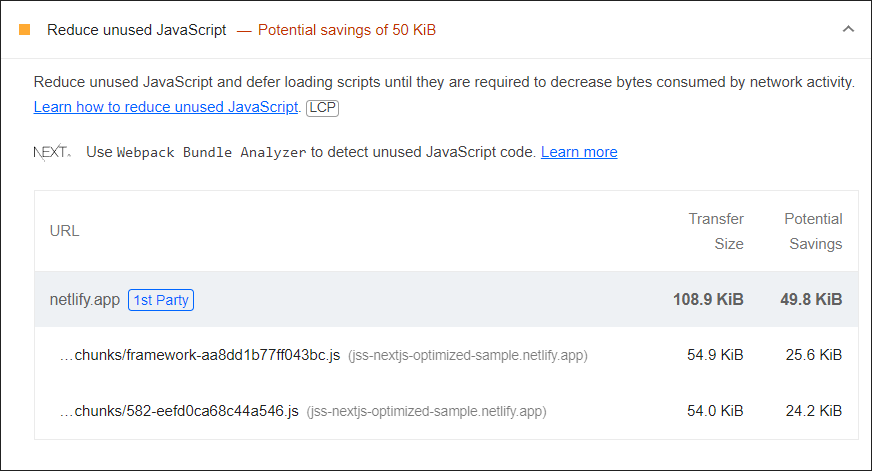
Task: Open the 582-eefd0ca68c44a546.js chunk URL
Action: pyautogui.click(x=179, y=411)
